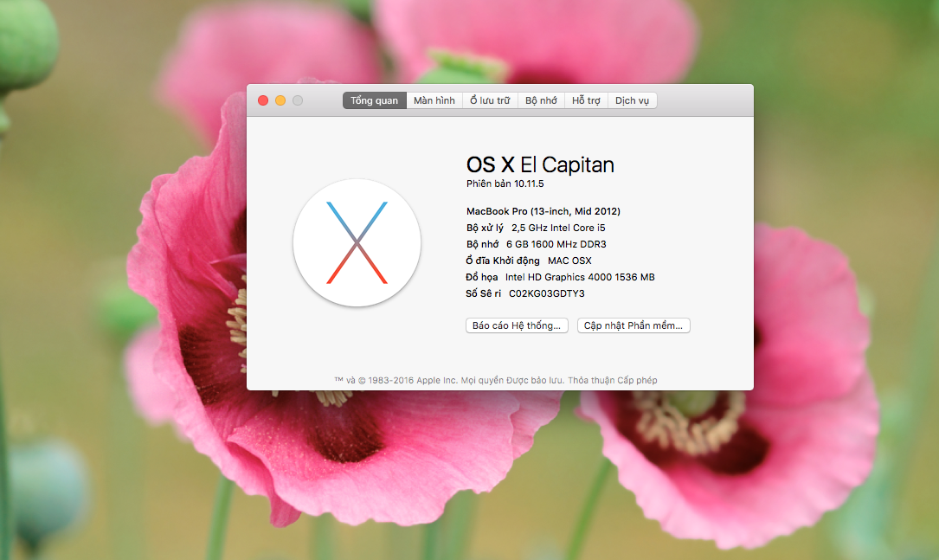The image size is (939, 560).
Task: Open Cập nhật Phần mềm
Action: [x=634, y=325]
